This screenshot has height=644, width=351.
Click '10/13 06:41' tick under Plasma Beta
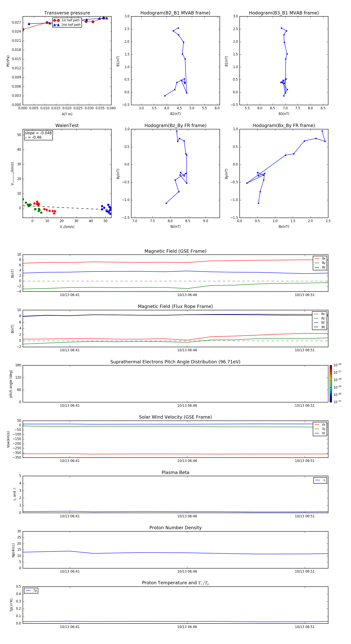click(70, 516)
